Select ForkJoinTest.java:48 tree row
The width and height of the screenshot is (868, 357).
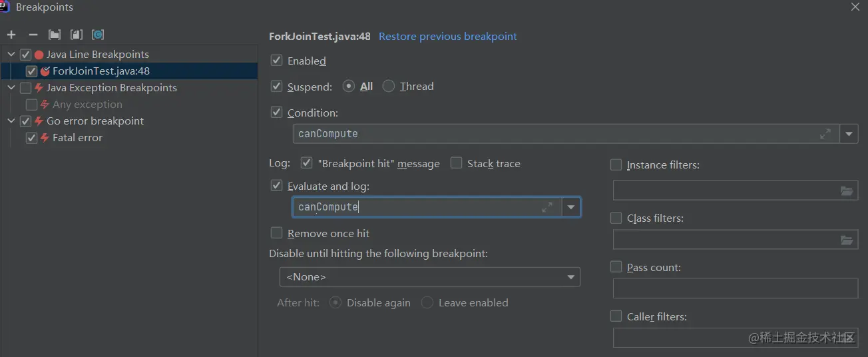(129, 71)
